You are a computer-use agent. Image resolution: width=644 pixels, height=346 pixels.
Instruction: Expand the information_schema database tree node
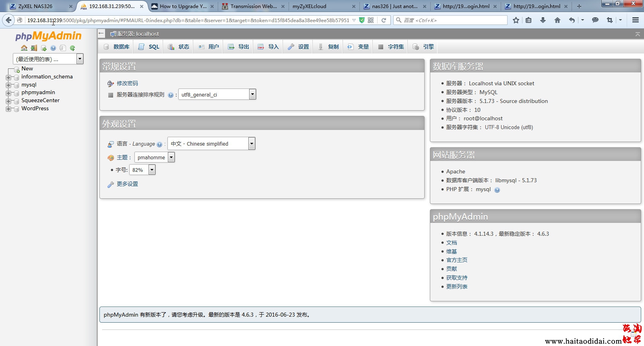point(8,77)
